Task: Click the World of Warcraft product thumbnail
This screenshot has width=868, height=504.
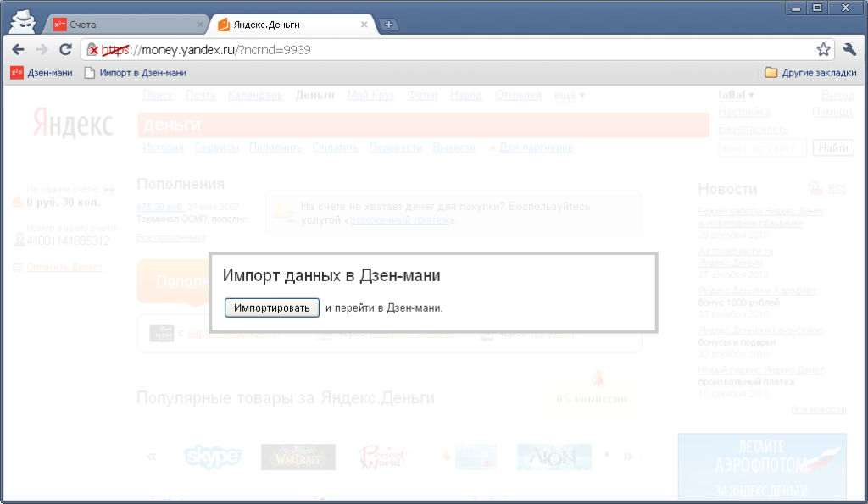Action: (x=298, y=457)
